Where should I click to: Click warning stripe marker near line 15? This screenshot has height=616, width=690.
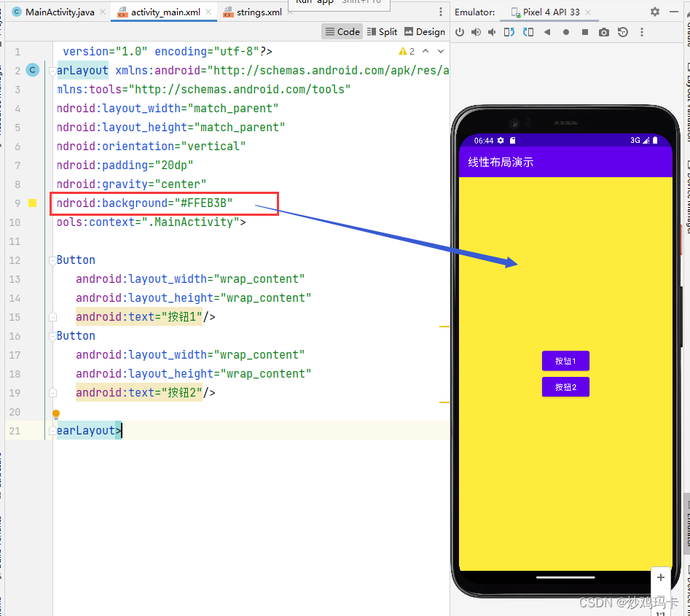pyautogui.click(x=444, y=327)
